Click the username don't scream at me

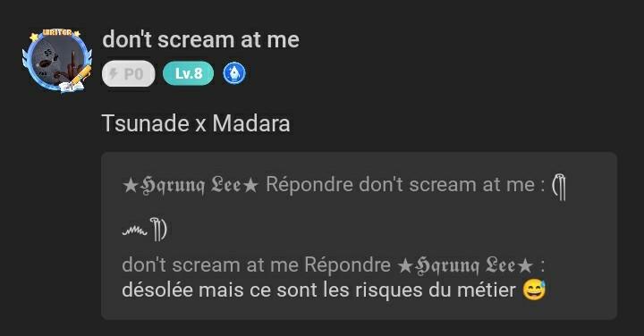[x=201, y=39]
